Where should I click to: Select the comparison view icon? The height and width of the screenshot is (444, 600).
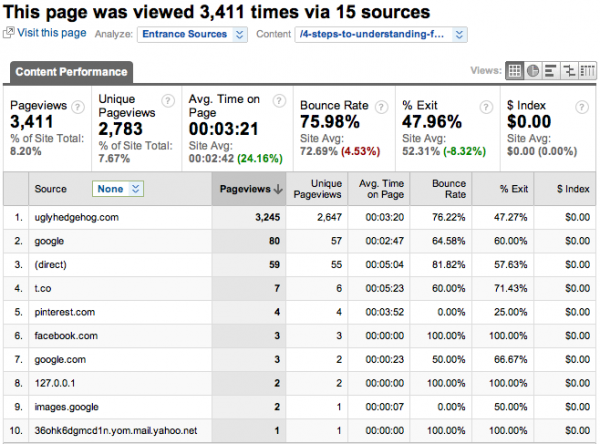tap(568, 71)
